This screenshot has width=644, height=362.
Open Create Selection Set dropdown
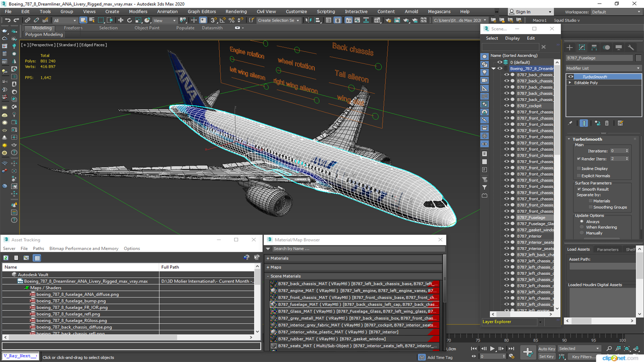click(x=278, y=20)
